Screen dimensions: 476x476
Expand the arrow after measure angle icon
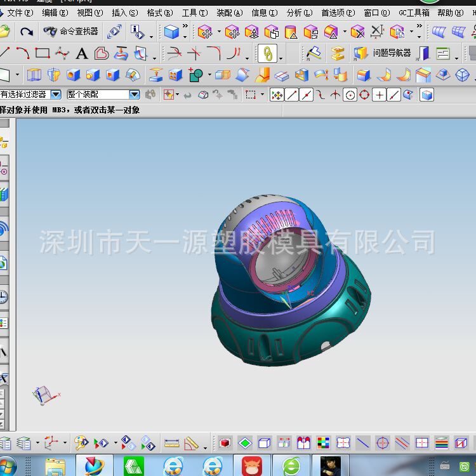[205, 448]
